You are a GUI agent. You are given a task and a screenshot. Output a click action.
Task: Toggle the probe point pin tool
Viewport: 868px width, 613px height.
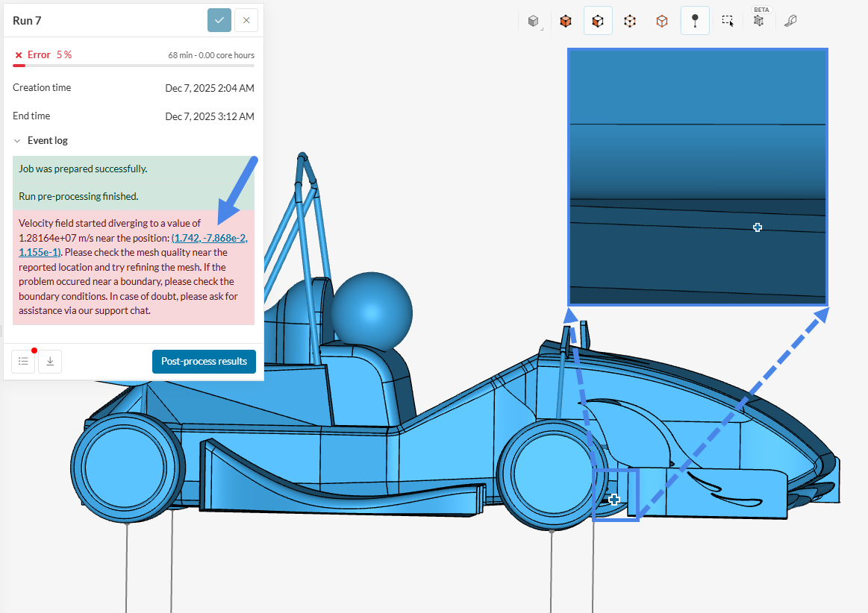(x=695, y=21)
